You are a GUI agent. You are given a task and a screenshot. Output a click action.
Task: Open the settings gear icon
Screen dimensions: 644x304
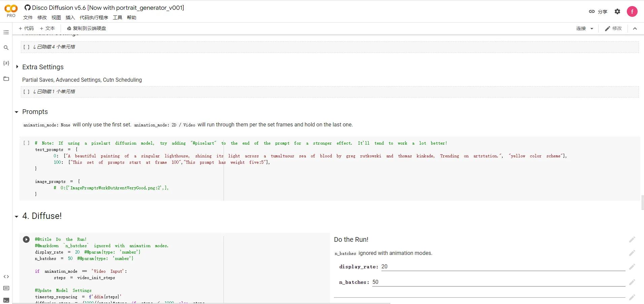pos(617,11)
